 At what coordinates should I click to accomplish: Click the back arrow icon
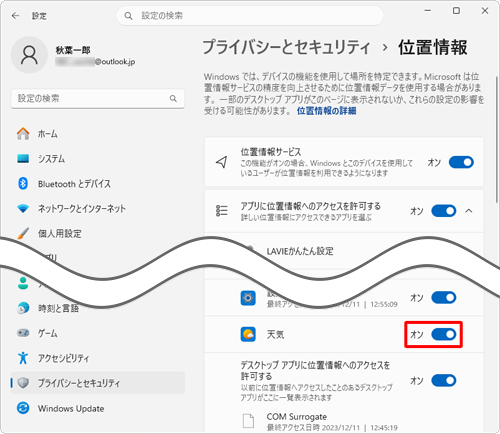point(15,16)
